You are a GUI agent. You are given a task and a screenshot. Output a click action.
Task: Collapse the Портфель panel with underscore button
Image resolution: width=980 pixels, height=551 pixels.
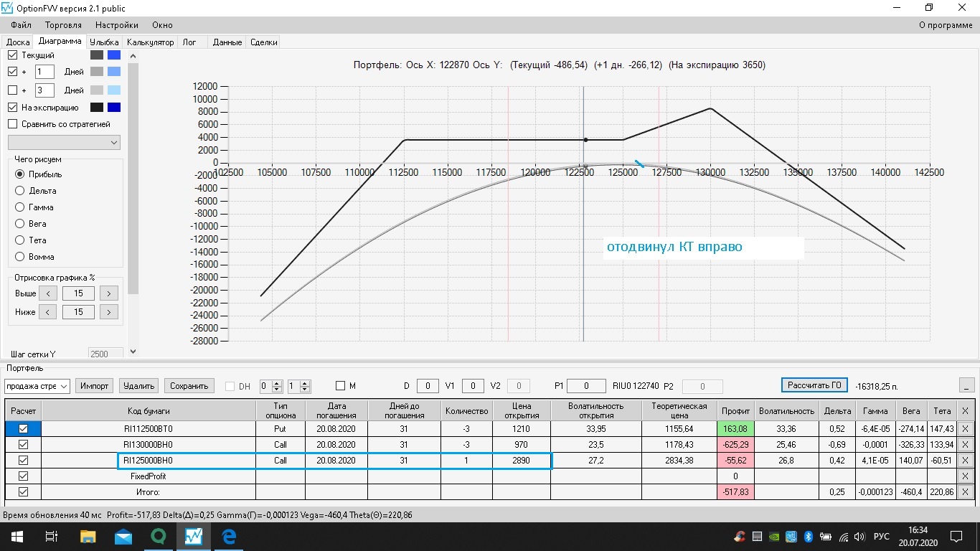point(966,385)
